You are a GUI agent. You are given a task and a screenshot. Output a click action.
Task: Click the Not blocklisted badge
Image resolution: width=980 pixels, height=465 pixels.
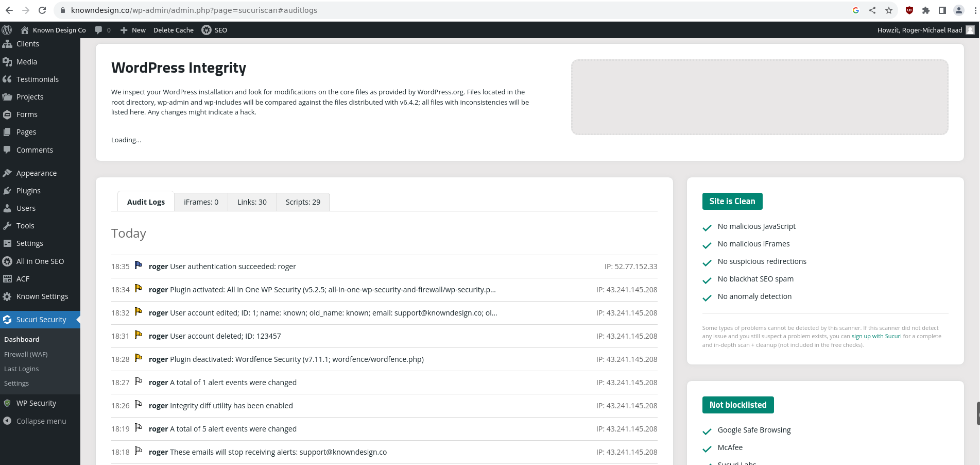(x=738, y=405)
